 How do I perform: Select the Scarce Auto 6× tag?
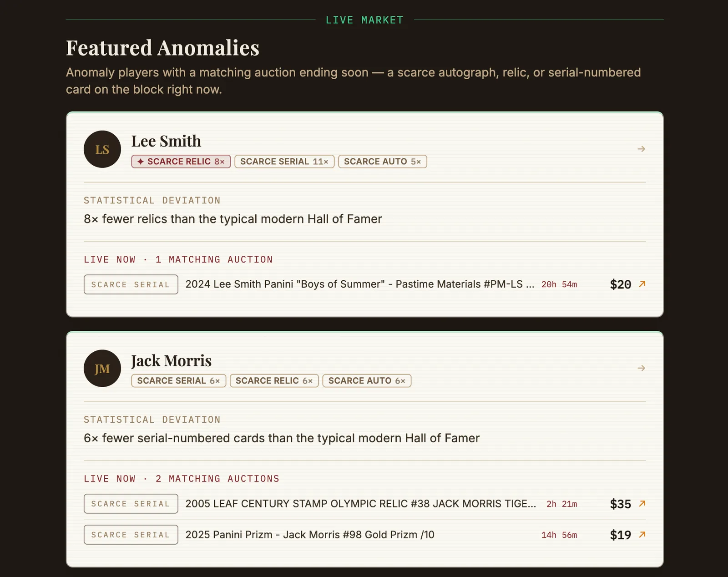(367, 381)
